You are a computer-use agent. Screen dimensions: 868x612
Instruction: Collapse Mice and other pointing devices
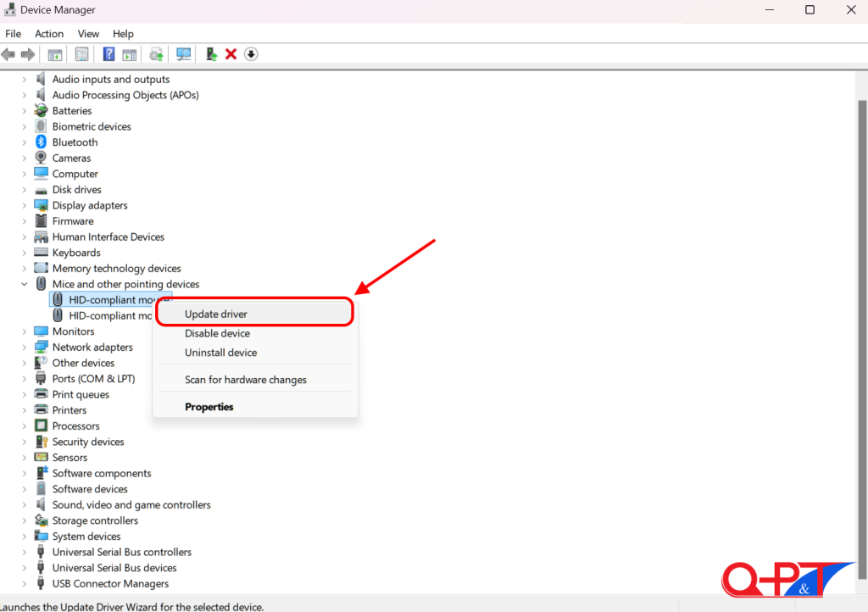[25, 284]
